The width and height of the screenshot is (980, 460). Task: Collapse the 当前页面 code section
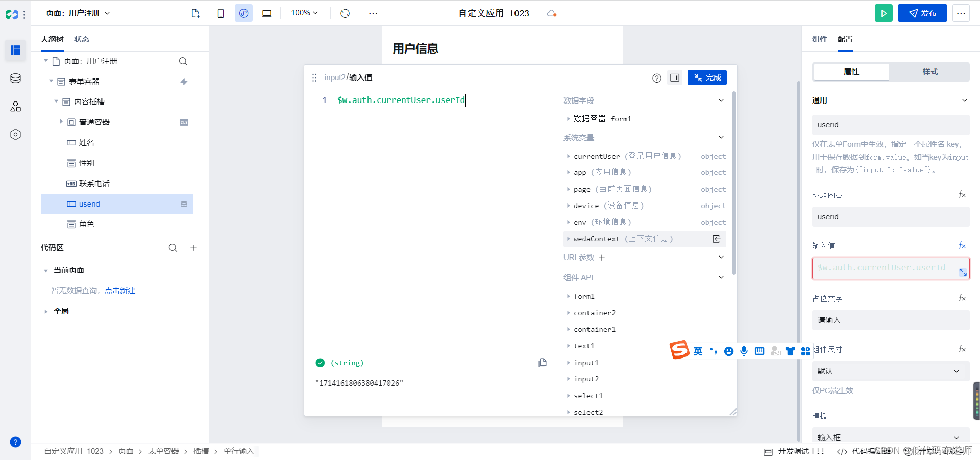point(46,271)
